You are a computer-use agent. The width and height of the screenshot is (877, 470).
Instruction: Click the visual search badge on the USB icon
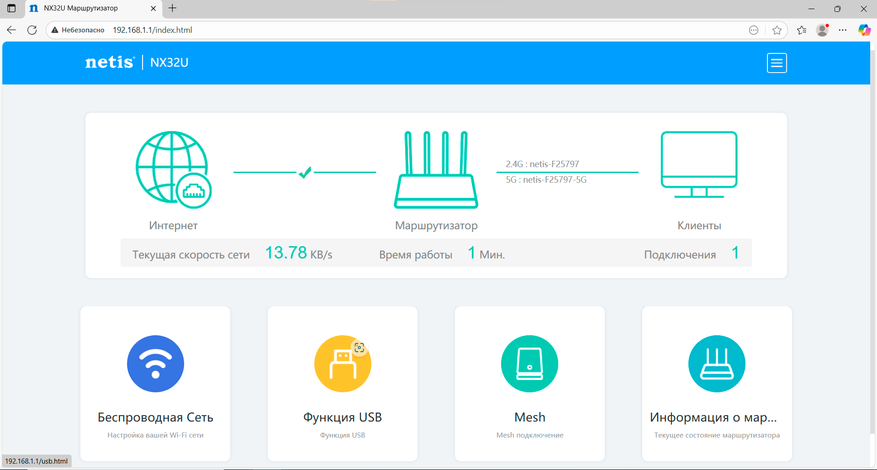tap(359, 347)
